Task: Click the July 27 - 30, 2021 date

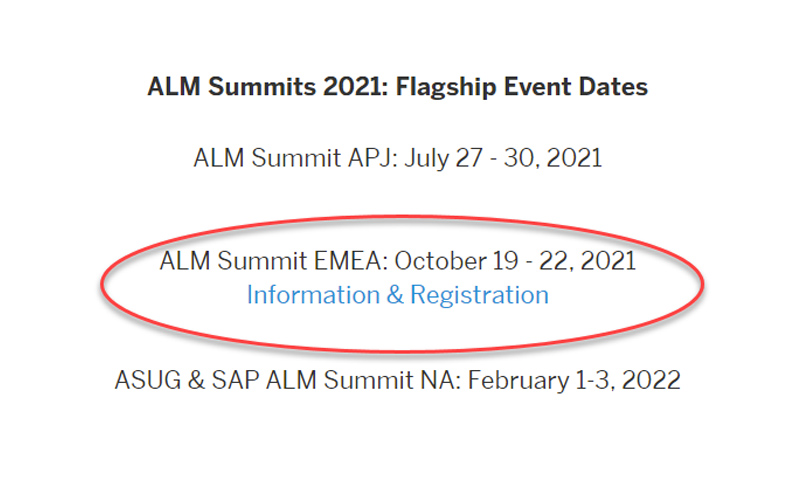Action: pos(503,158)
